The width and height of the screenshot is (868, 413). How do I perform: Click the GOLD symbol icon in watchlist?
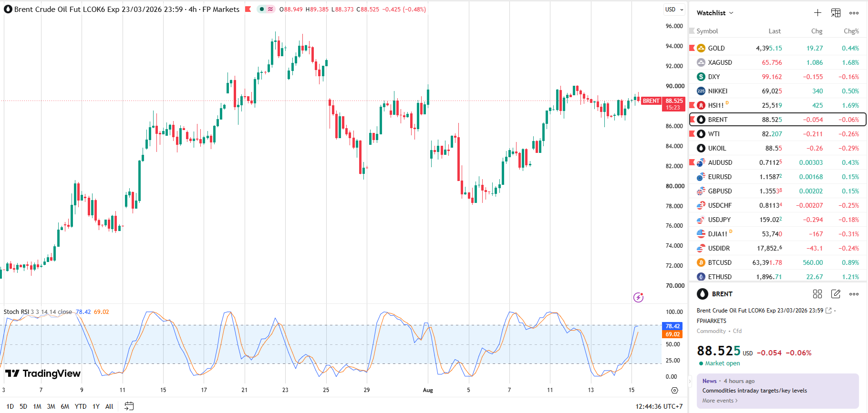pos(701,48)
